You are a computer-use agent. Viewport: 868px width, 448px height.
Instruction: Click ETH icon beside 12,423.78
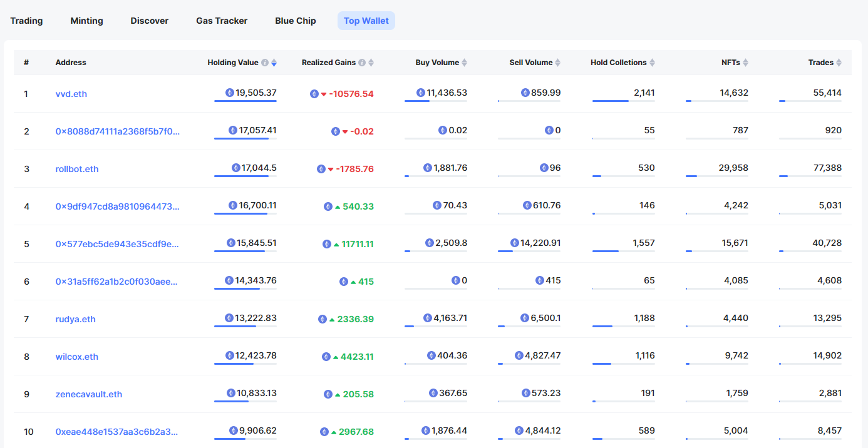pos(229,355)
